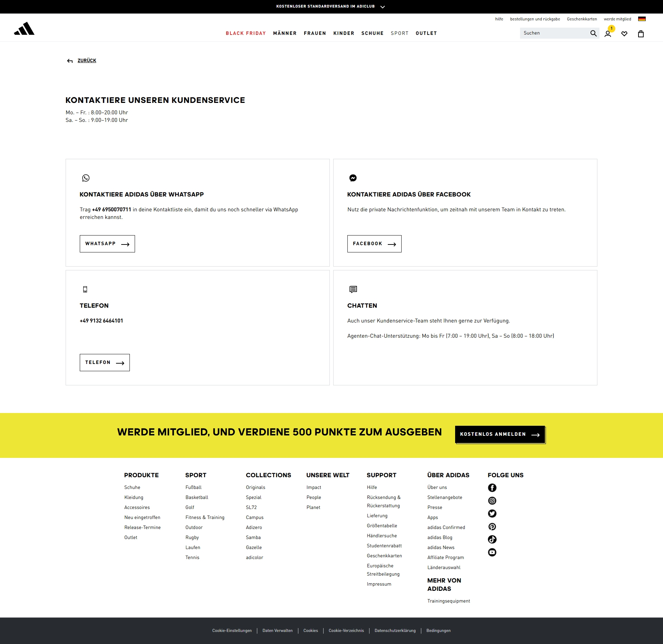Open adidas Instagram from footer

(492, 501)
